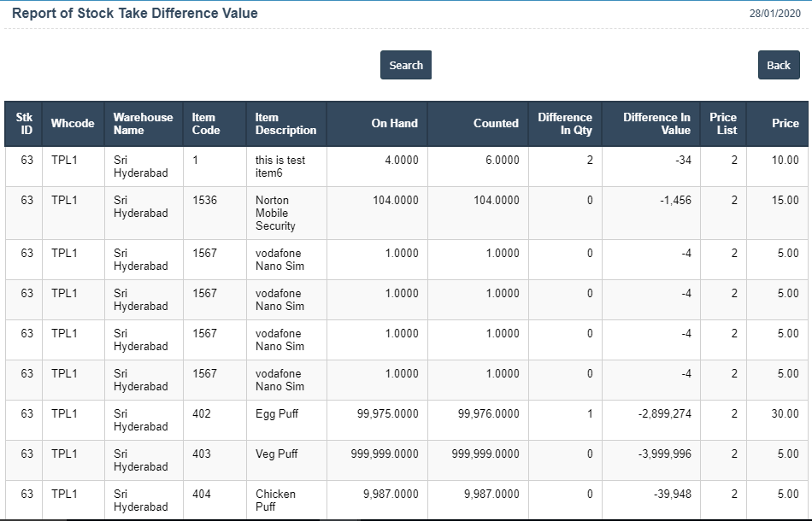812x521 pixels.
Task: Click the Norton Mobile Security description cell
Action: (275, 214)
